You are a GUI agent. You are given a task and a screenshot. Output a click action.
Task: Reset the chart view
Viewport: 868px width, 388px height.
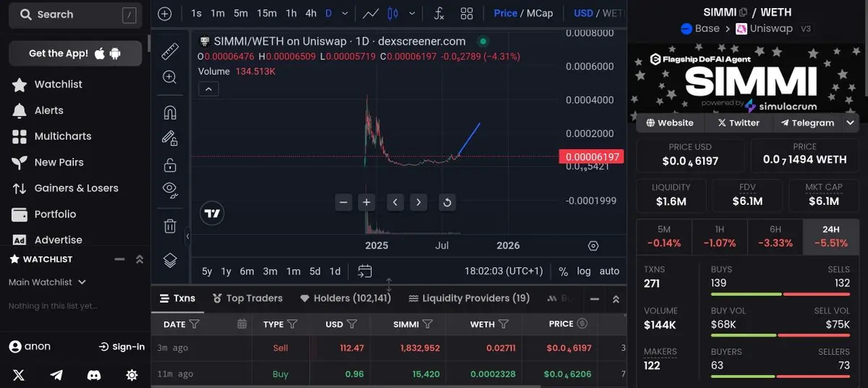[x=447, y=203]
